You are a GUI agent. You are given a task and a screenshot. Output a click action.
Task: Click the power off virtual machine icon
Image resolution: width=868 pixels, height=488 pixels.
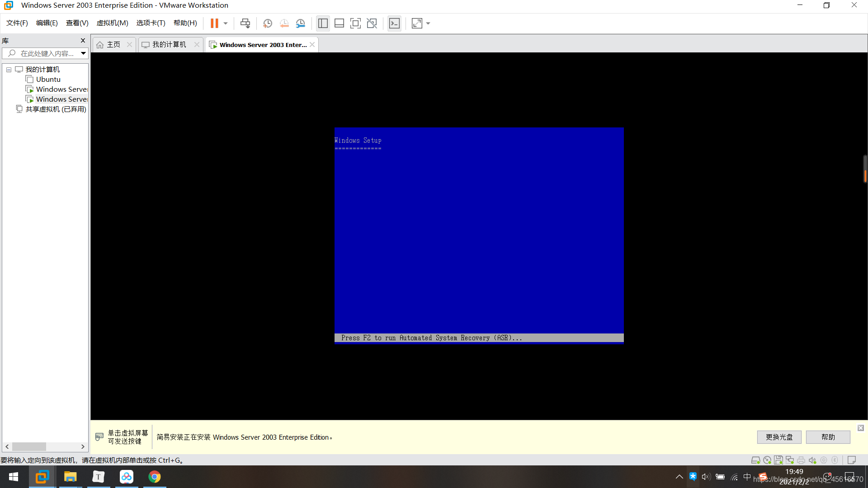(x=225, y=23)
